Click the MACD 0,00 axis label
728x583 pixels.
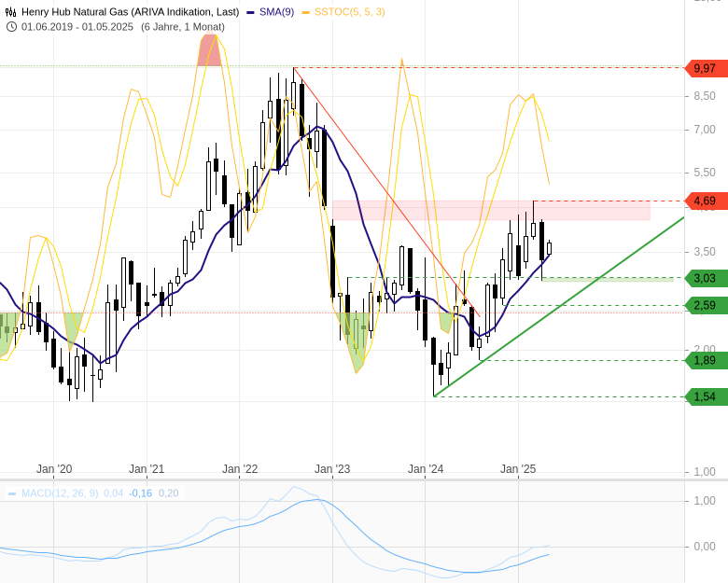pos(705,547)
